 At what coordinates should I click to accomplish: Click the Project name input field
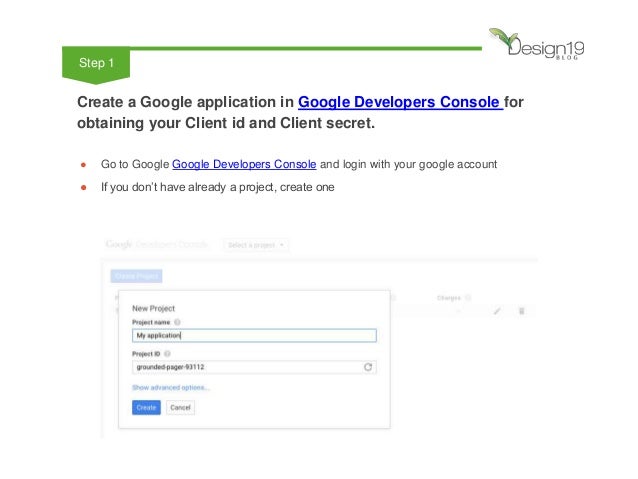point(254,335)
